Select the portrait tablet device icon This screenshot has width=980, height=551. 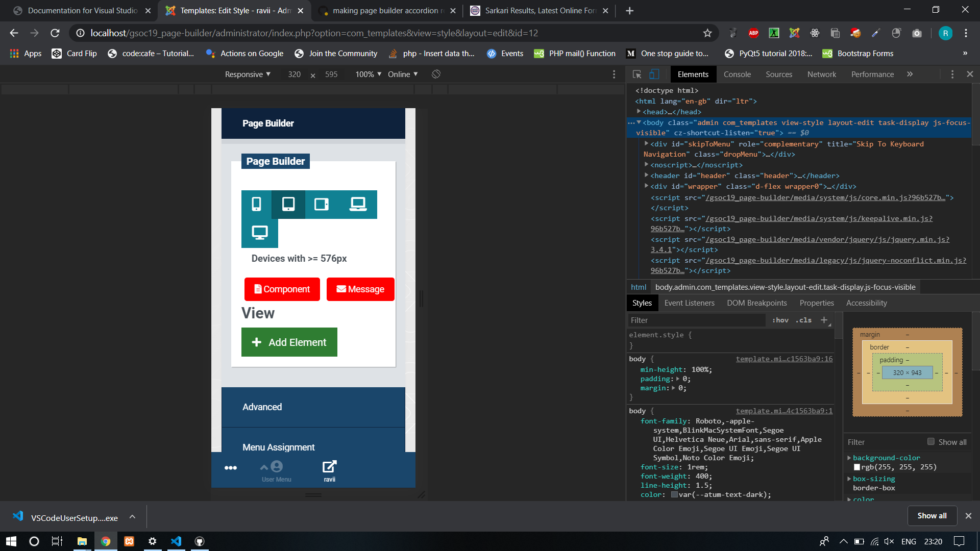point(288,204)
